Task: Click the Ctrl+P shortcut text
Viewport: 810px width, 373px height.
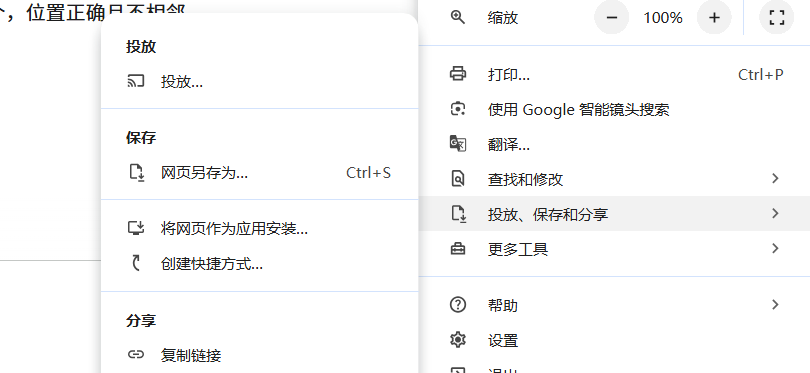Action: point(760,74)
